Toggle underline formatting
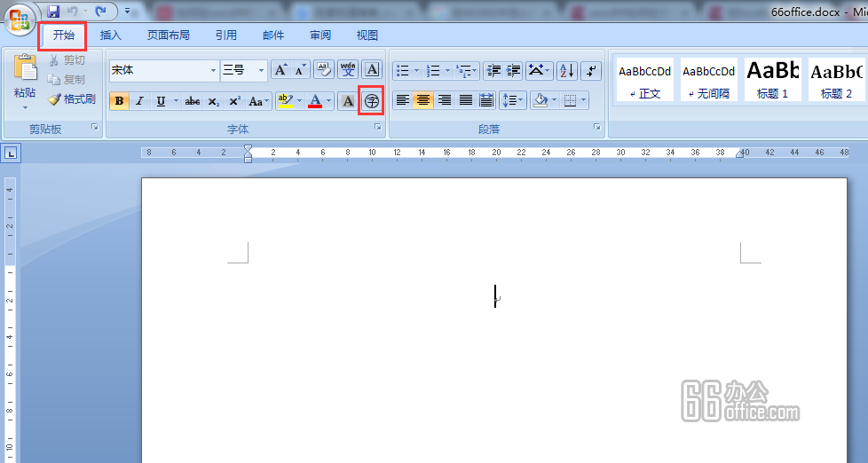The image size is (868, 463). click(161, 101)
